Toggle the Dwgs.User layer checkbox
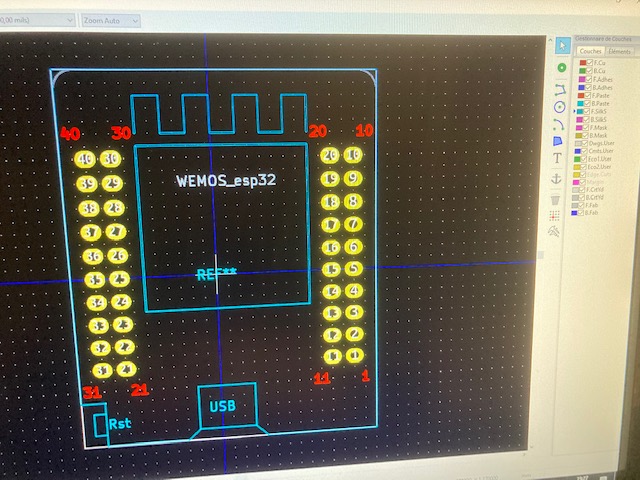640x480 pixels. [x=585, y=143]
